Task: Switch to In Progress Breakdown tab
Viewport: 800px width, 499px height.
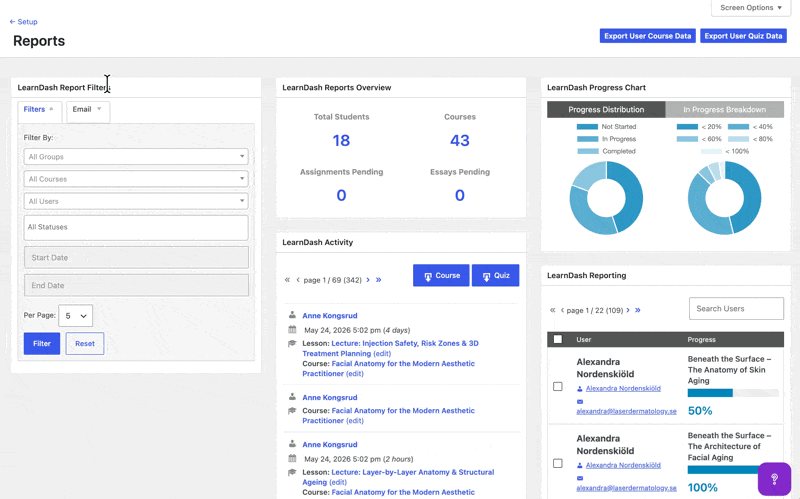Action: tap(724, 109)
